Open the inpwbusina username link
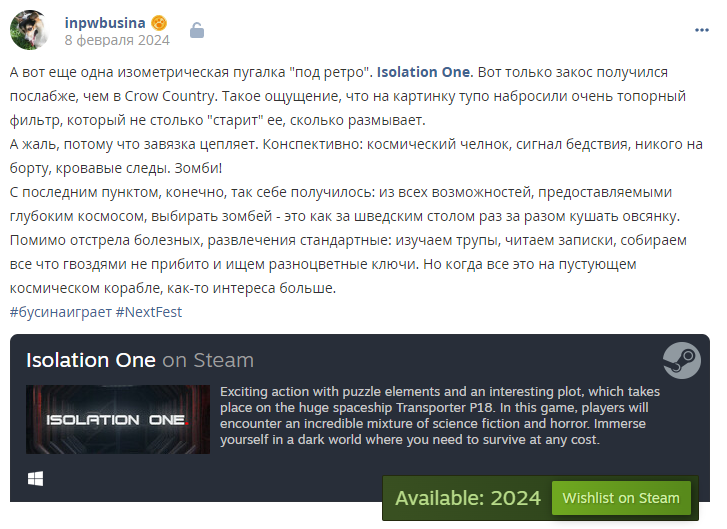727x529 pixels. (x=105, y=23)
